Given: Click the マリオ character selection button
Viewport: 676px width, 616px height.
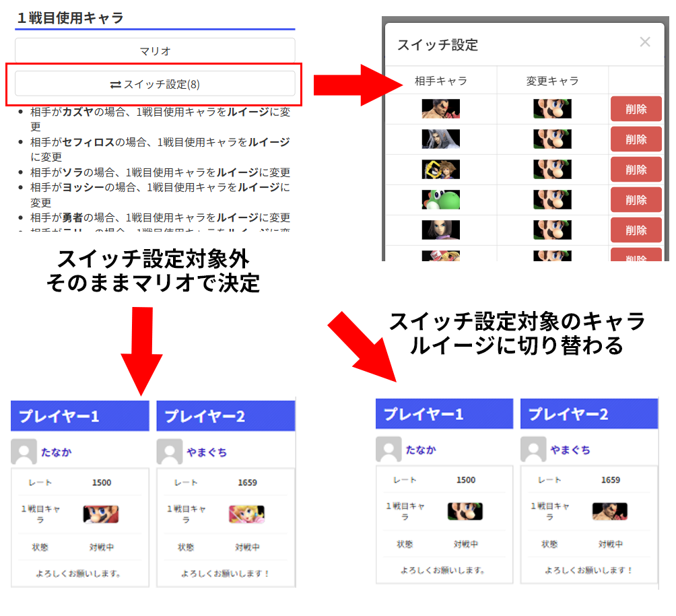Looking at the screenshot, I should tap(155, 51).
